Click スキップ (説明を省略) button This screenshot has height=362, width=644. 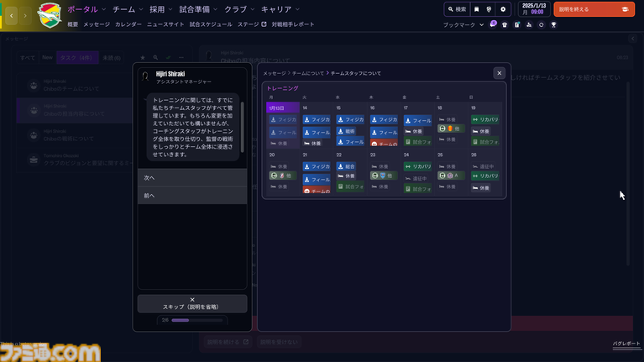click(x=192, y=304)
